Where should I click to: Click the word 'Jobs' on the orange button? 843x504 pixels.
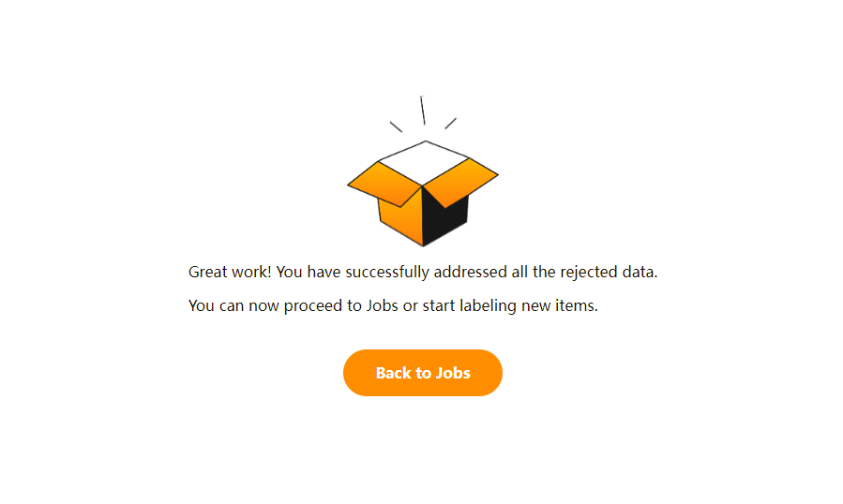coord(453,373)
